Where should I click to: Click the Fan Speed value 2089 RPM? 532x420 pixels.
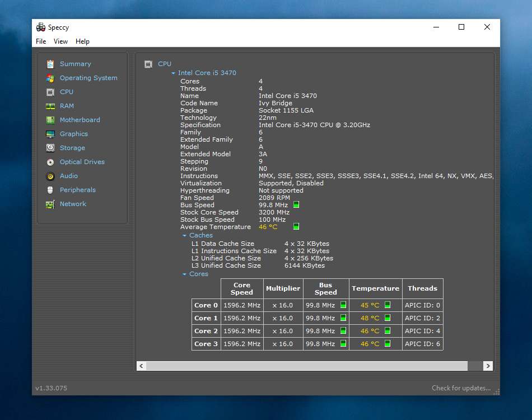tap(274, 198)
